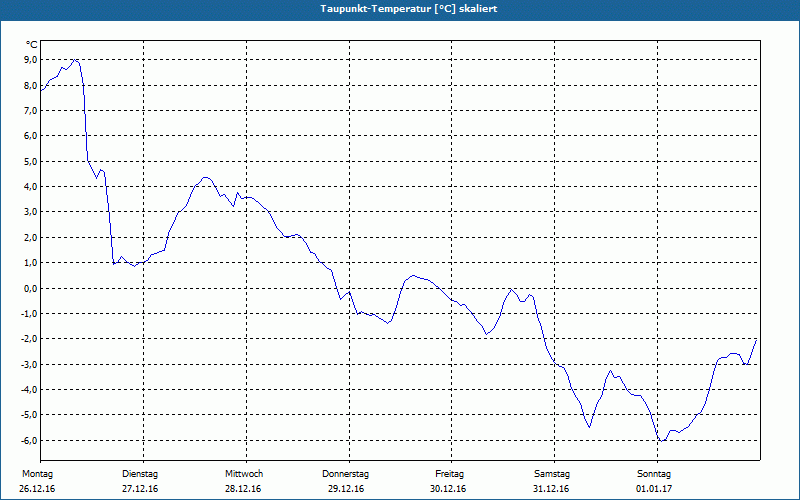
Task: Click the -2,0 y-axis label
Action: click(29, 339)
